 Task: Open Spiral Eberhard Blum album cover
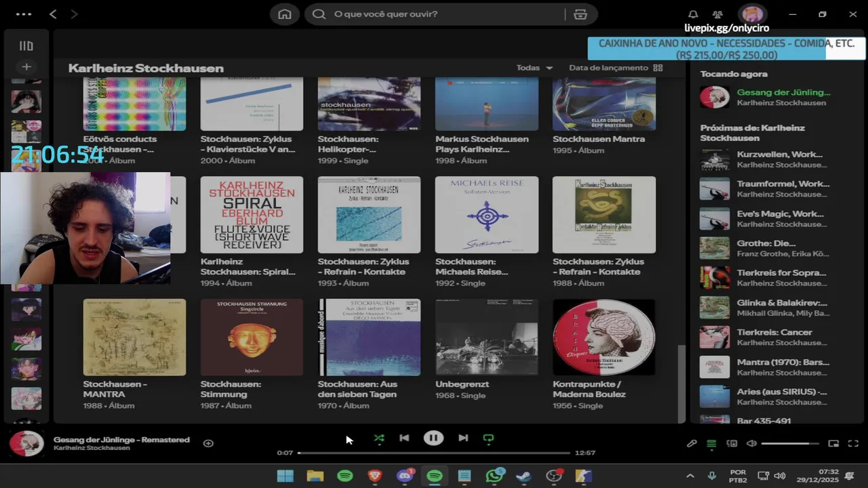[x=252, y=215]
